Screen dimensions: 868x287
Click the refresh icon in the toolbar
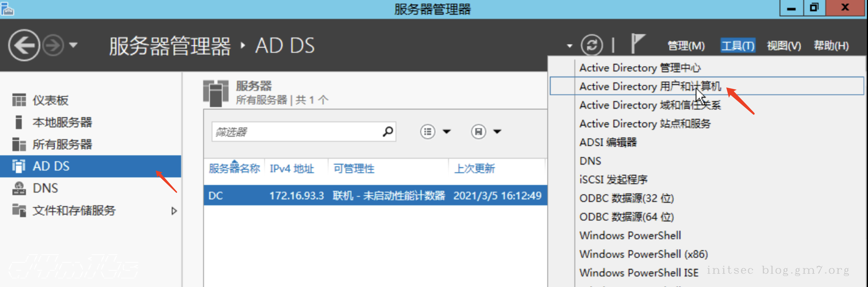(592, 45)
